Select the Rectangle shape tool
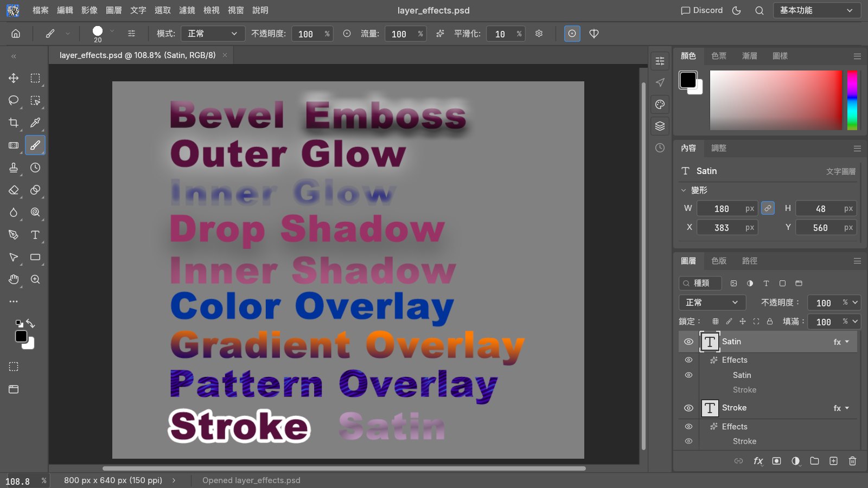This screenshot has width=868, height=488. pos(35,257)
